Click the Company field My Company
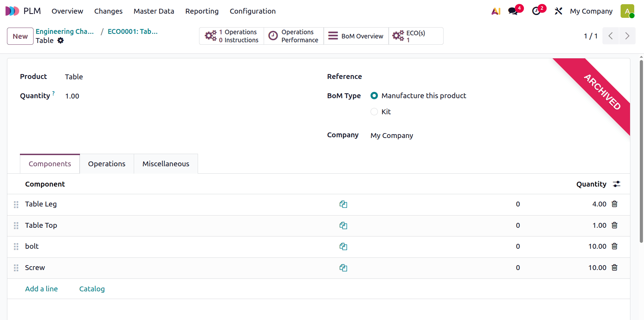 (392, 136)
